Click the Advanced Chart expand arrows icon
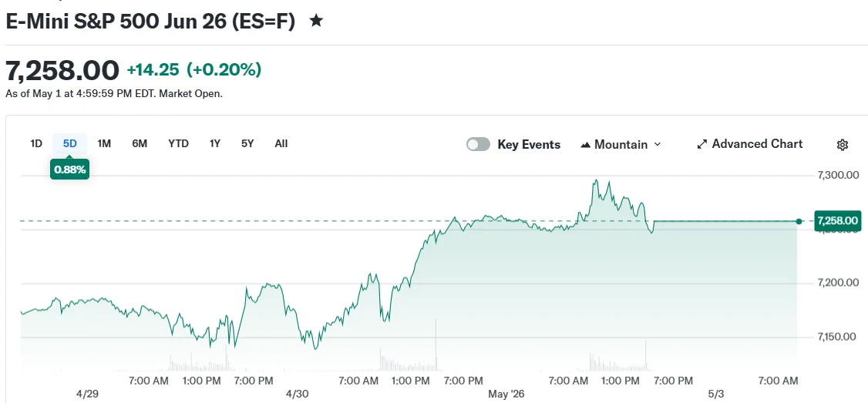868x403 pixels. 702,145
